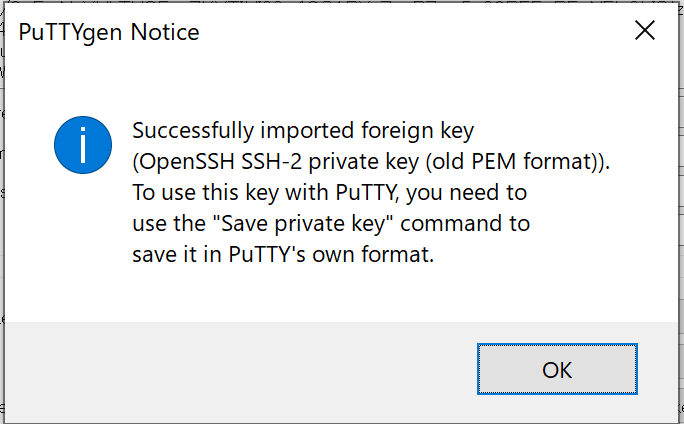Click the "save it in PuTTY's own format" line
The height and width of the screenshot is (424, 684).
coord(283,254)
